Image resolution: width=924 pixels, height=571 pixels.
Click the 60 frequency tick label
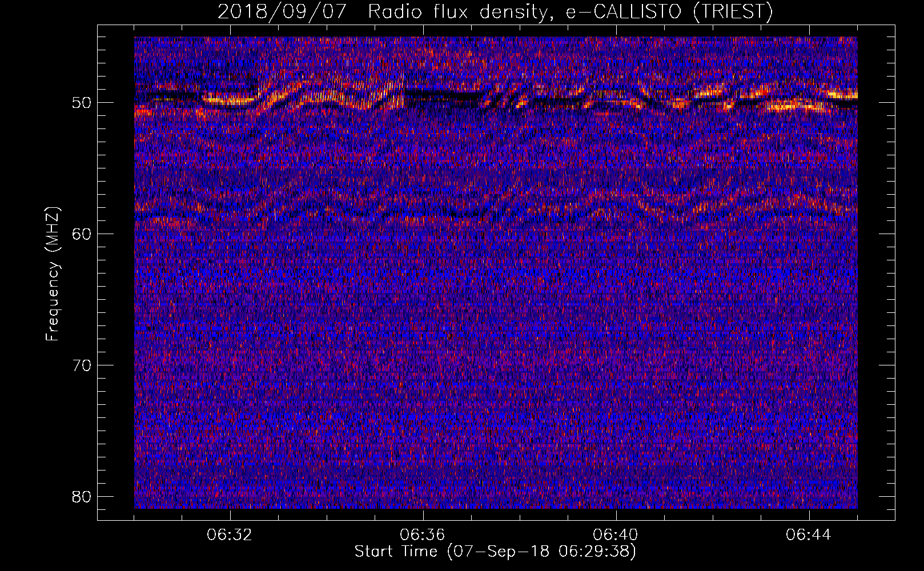[x=83, y=234]
